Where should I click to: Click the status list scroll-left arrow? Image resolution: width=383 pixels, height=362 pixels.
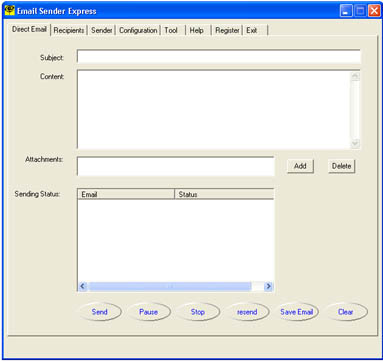(83, 286)
